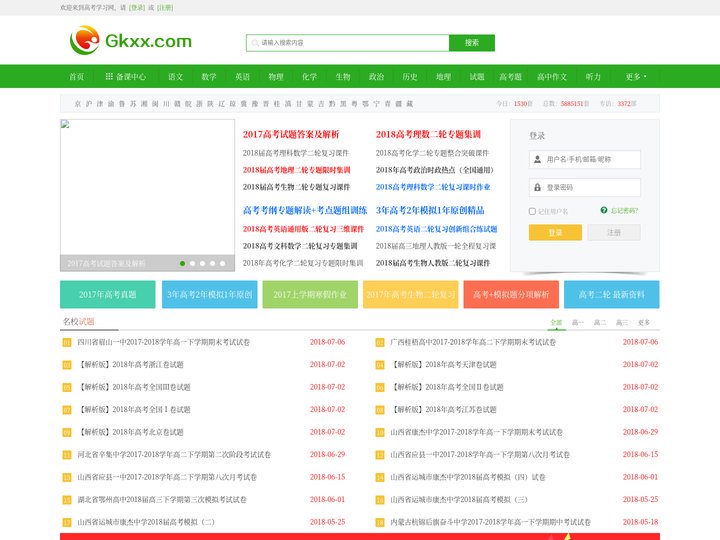Click the 忘记密码? link
720x540 pixels.
coord(624,211)
